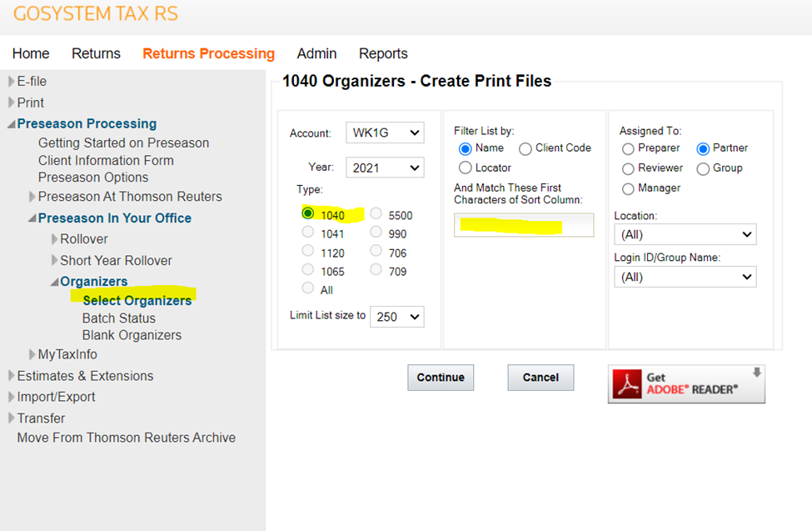Screen dimensions: 812x531
Task: Open Move From Thomson Reuters Archive
Action: (x=126, y=438)
